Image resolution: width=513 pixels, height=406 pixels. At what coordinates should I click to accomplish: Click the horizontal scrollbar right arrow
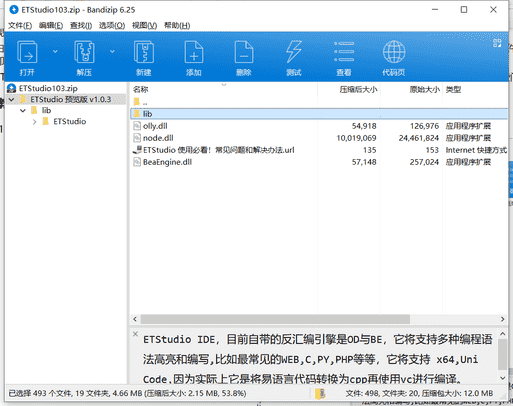(502, 319)
